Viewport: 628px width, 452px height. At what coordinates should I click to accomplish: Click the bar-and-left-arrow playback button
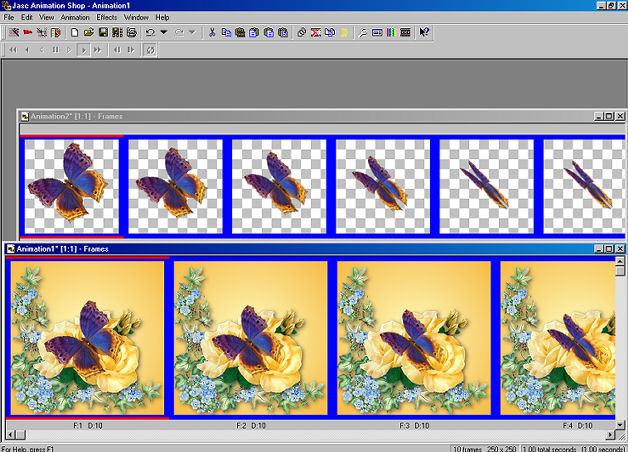117,50
